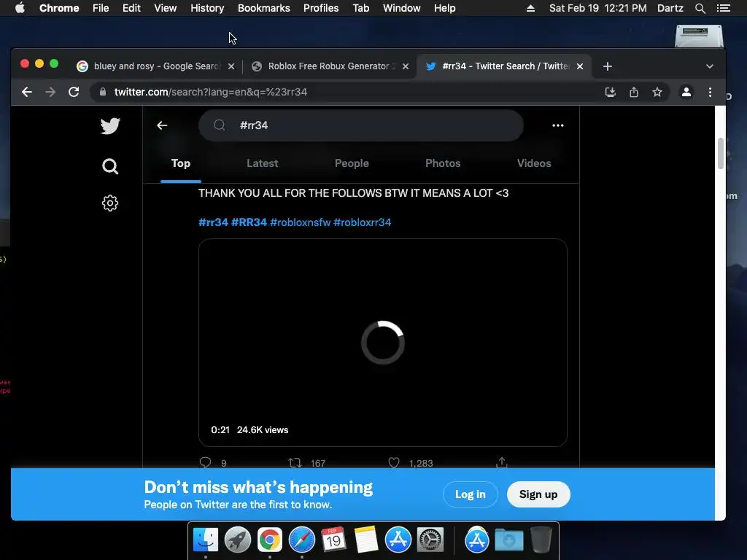The width and height of the screenshot is (747, 560).
Task: Click the #RR34 uppercase hashtag link
Action: pos(249,222)
